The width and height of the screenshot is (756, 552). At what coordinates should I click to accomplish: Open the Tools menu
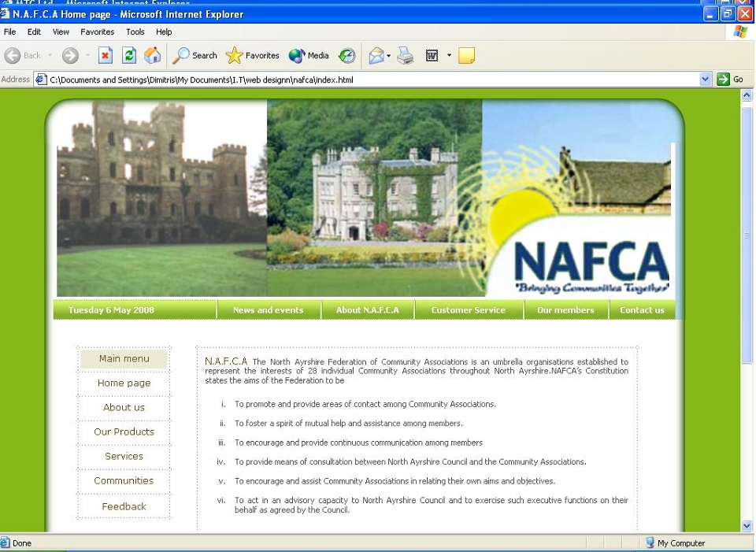135,31
